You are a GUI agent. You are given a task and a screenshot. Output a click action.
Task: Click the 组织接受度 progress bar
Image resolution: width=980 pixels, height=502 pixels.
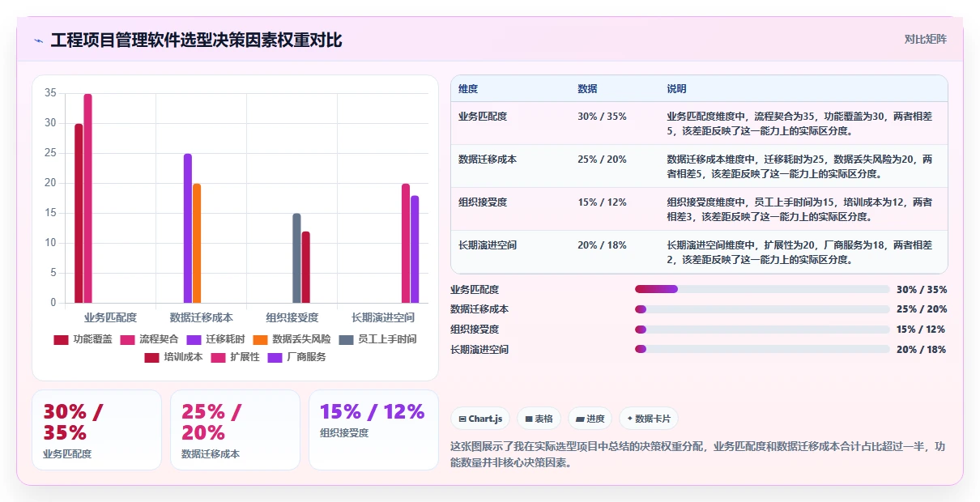[x=762, y=330]
